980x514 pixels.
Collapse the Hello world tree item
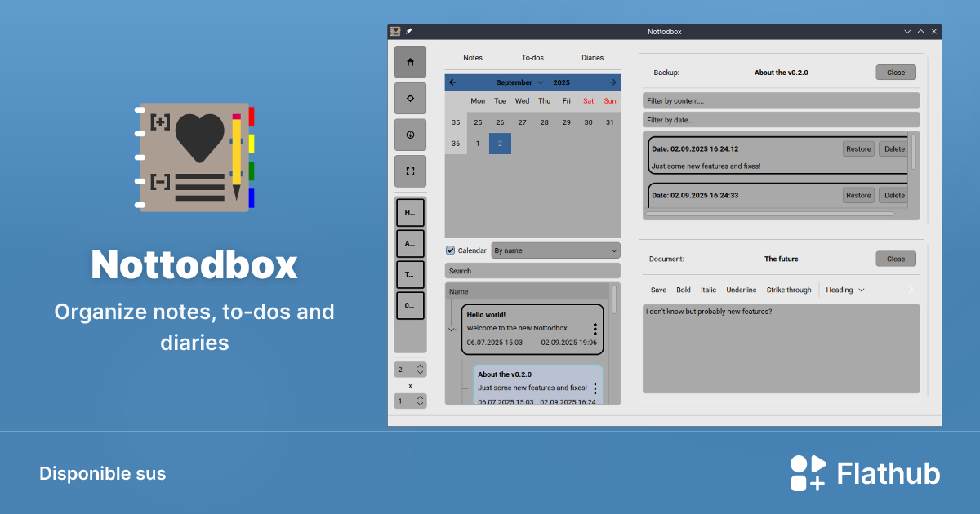point(452,329)
